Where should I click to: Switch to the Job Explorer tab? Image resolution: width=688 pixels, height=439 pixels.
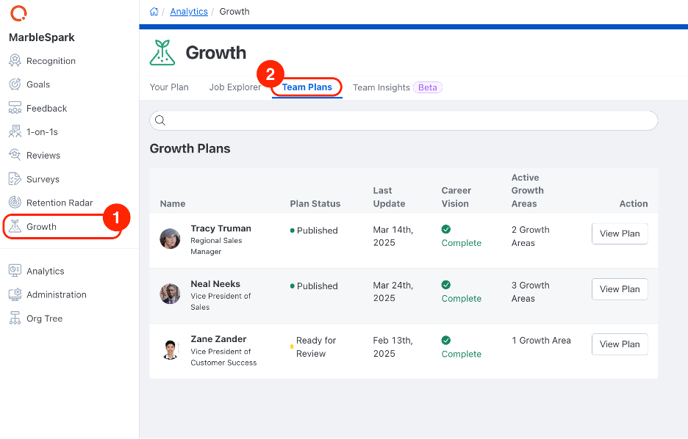[235, 87]
